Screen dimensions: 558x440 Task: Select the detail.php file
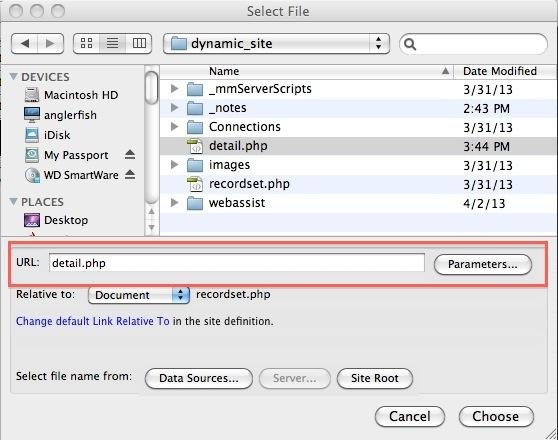pyautogui.click(x=359, y=146)
